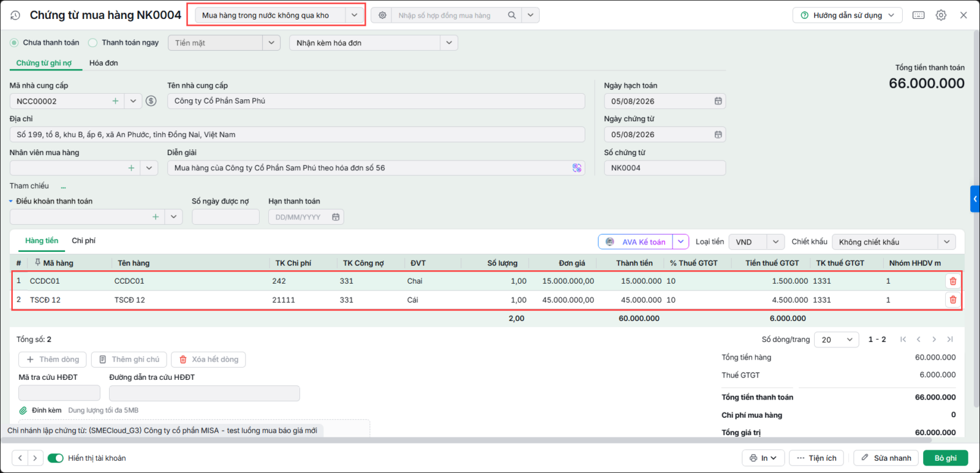Toggle the Hiển thị tài khoản switch
This screenshot has height=473, width=980.
click(x=56, y=458)
